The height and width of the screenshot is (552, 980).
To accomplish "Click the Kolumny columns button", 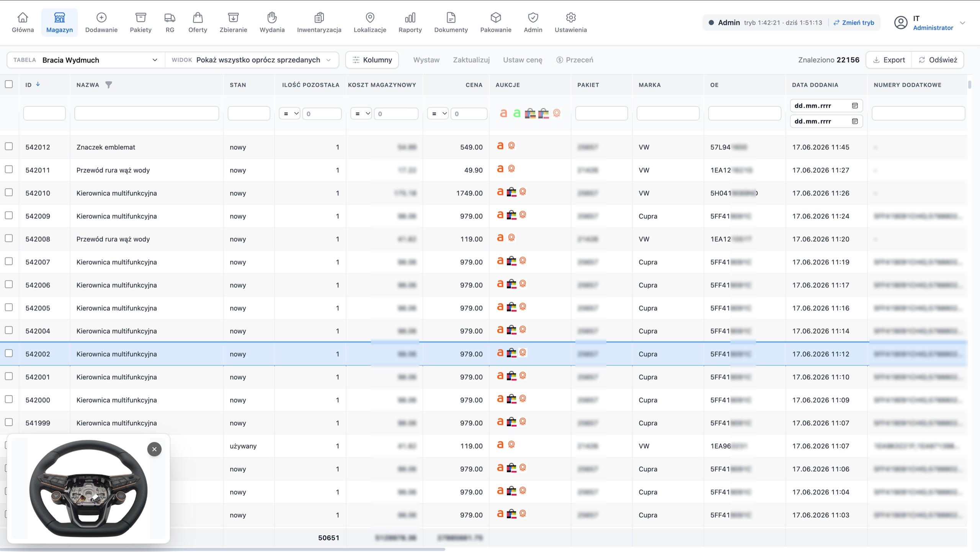I will (x=372, y=60).
